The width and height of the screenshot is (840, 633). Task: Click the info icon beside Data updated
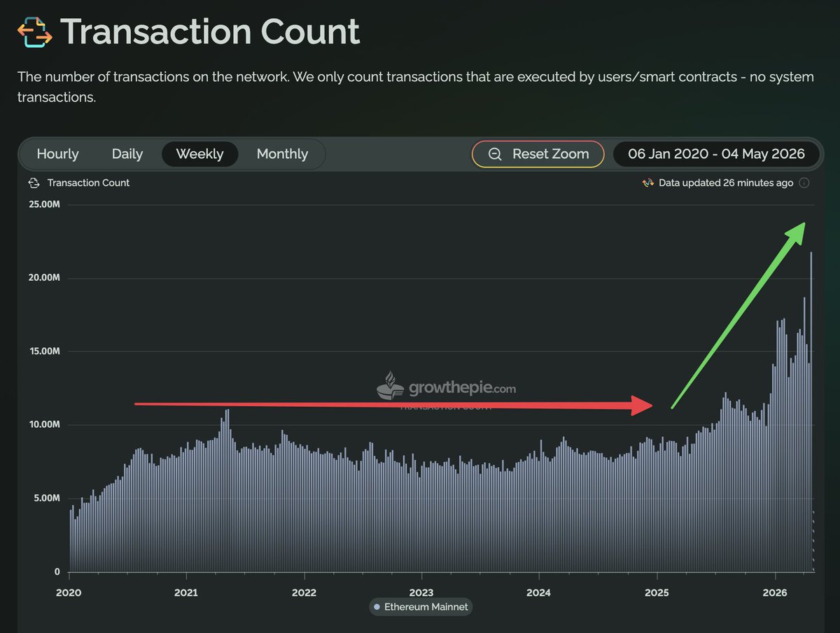[x=804, y=183]
